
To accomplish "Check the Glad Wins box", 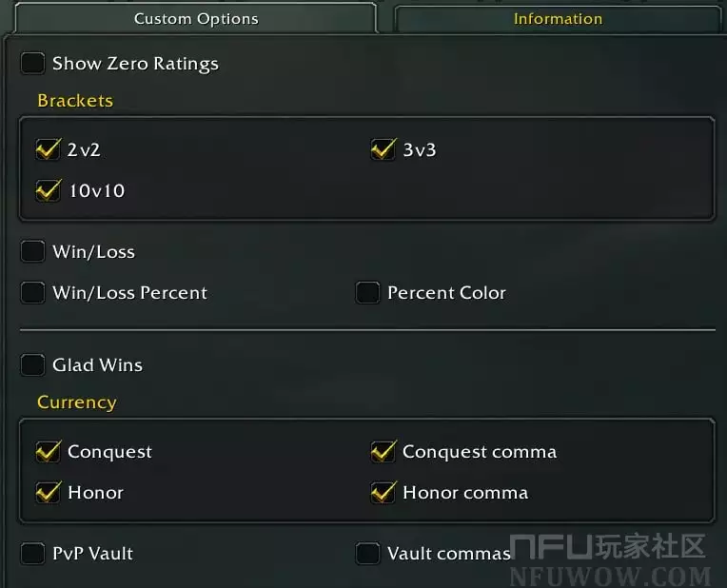I will click(33, 365).
